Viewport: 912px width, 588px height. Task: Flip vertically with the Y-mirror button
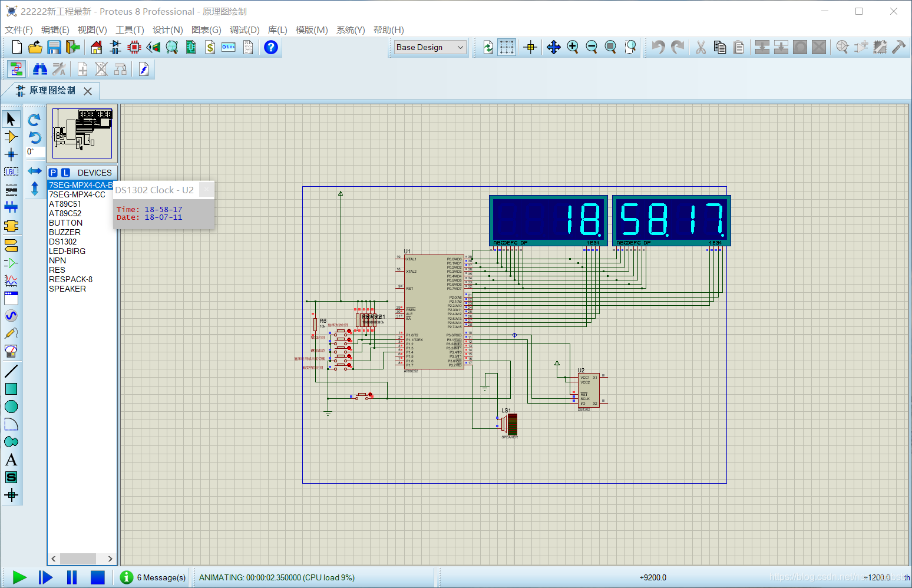click(34, 189)
